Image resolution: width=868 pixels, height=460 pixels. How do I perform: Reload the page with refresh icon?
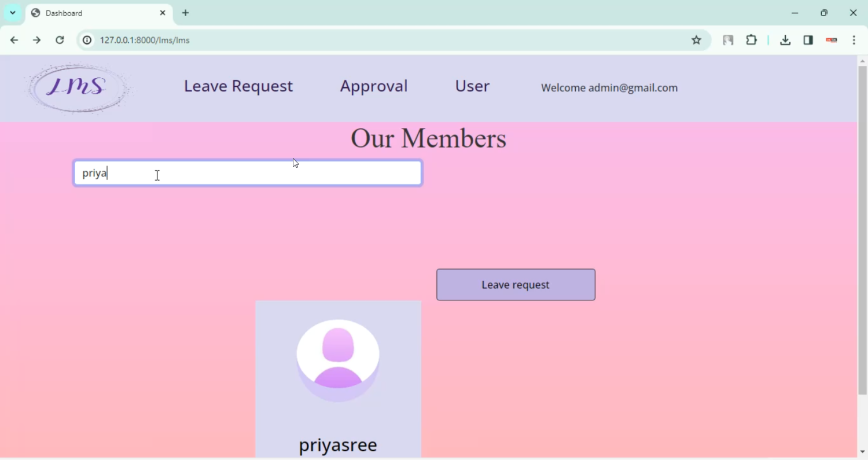coord(60,40)
